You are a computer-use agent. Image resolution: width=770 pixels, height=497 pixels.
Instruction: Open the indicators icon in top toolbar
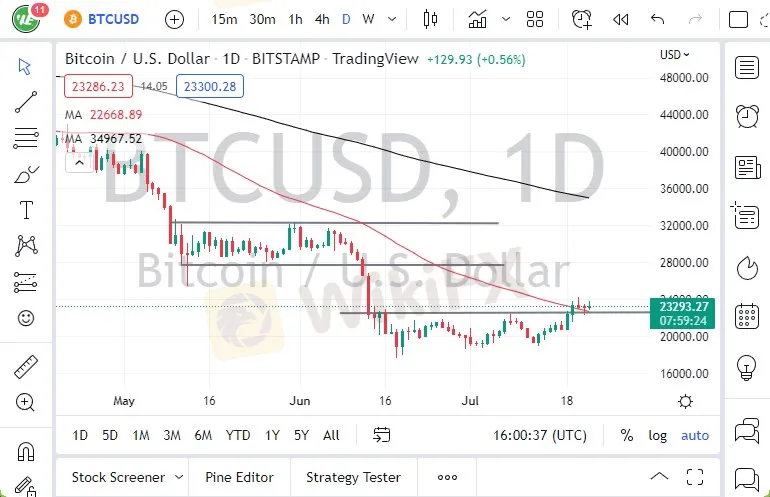pyautogui.click(x=478, y=19)
